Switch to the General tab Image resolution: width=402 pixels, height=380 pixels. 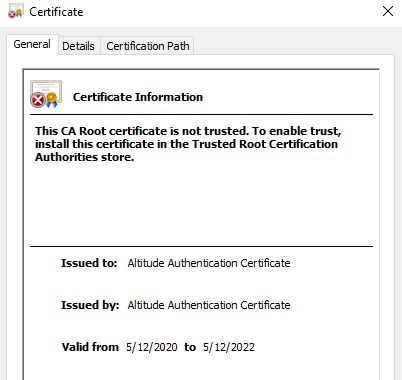coord(32,44)
